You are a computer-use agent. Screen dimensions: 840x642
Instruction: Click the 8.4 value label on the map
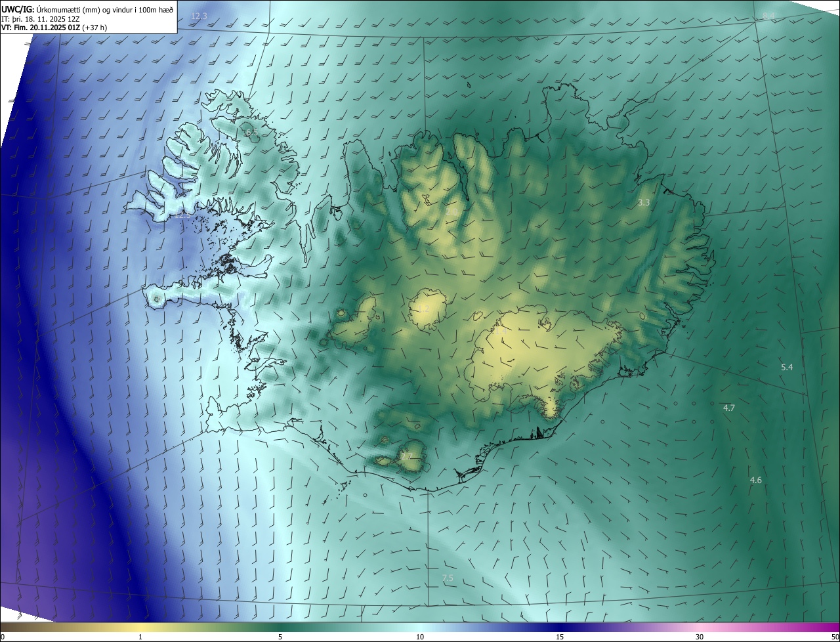(768, 16)
